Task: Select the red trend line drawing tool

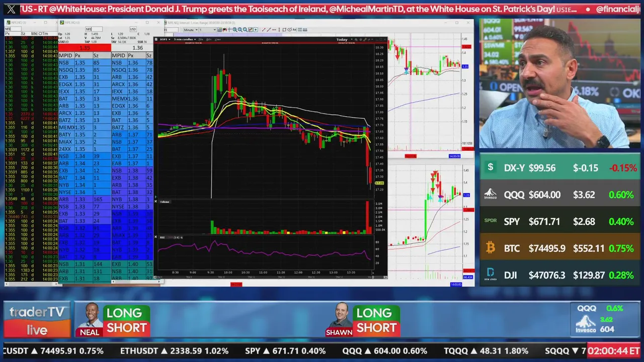Action: [x=264, y=30]
